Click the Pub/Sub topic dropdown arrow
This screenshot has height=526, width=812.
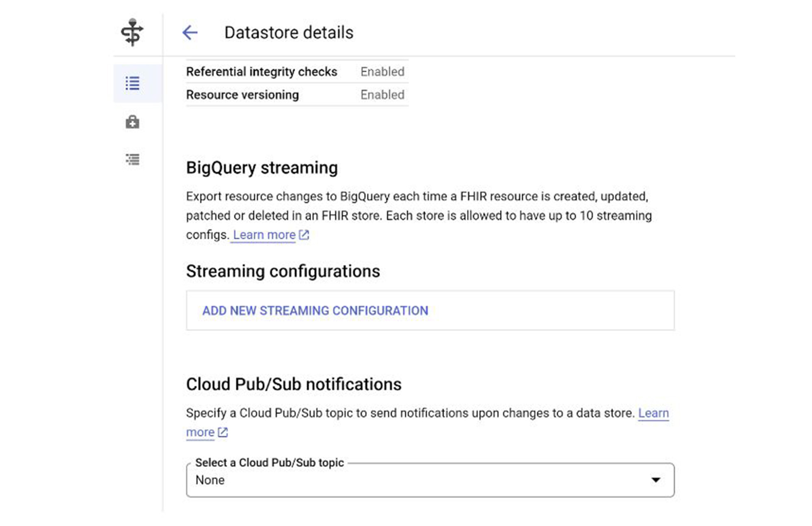pos(656,480)
